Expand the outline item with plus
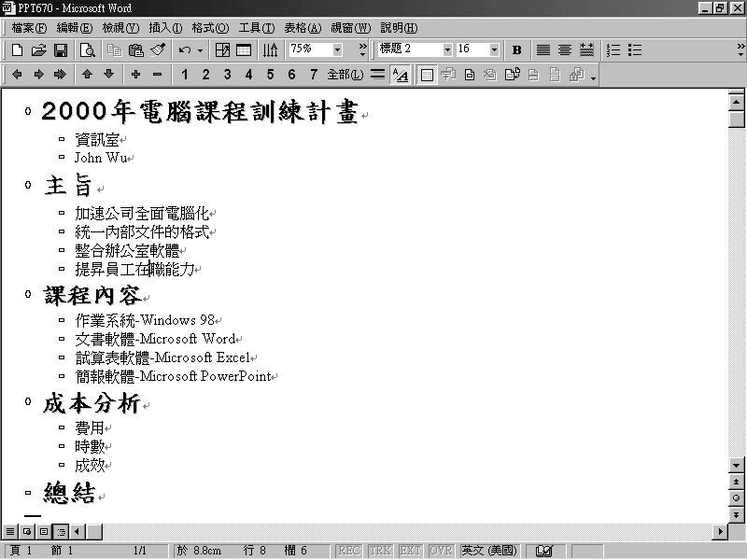Viewport: 747px width, 560px height. [x=135, y=75]
